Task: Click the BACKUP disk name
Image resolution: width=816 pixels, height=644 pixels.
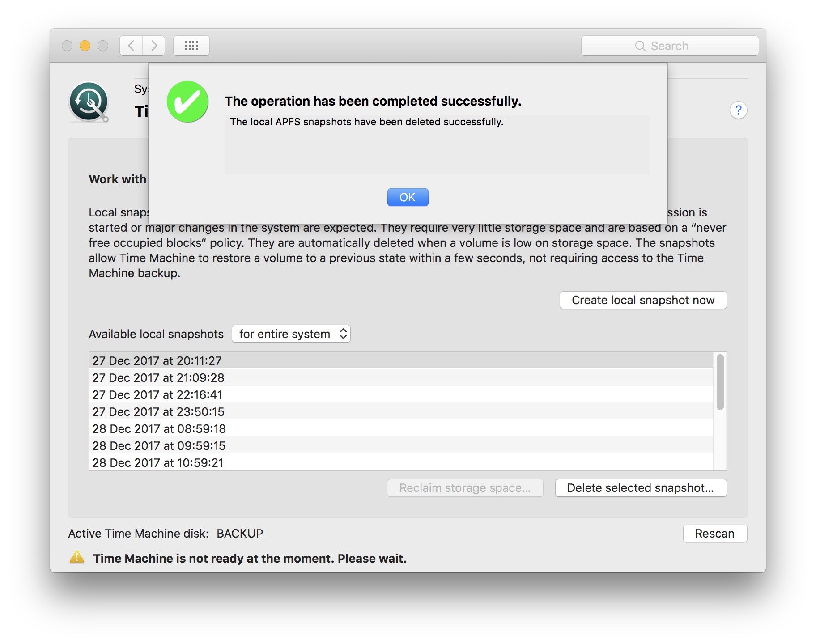Action: [x=240, y=534]
